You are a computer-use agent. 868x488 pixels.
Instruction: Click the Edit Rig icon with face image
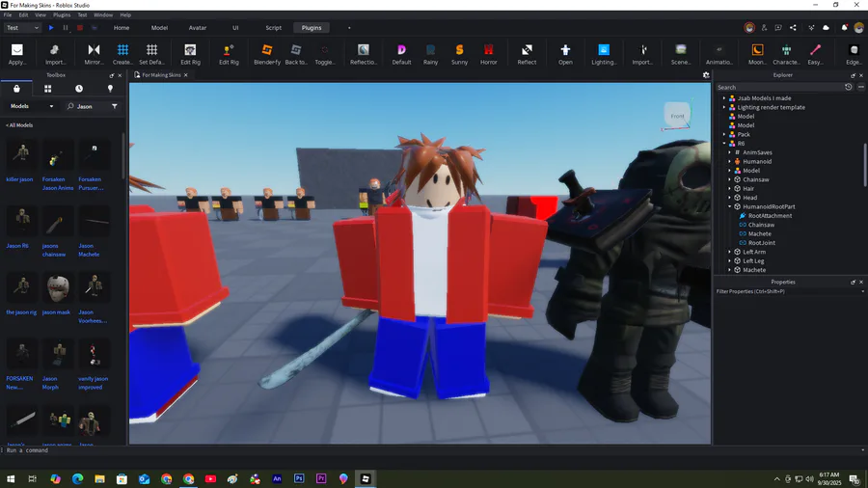pos(190,50)
